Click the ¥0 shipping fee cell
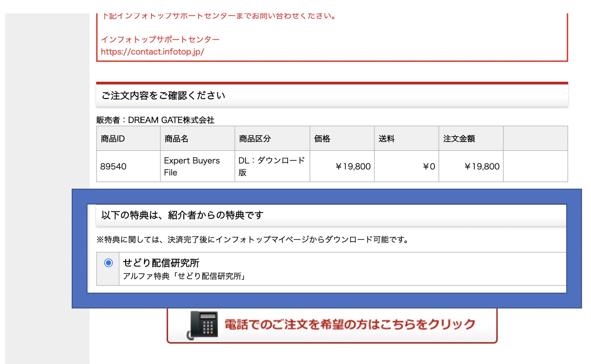Viewport: 591px width, 364px height. (x=429, y=167)
